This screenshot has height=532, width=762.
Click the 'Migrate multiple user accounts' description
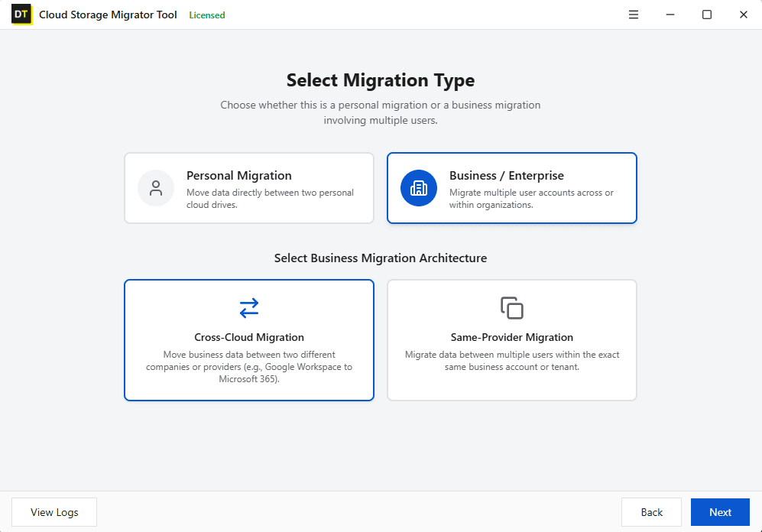(531, 199)
